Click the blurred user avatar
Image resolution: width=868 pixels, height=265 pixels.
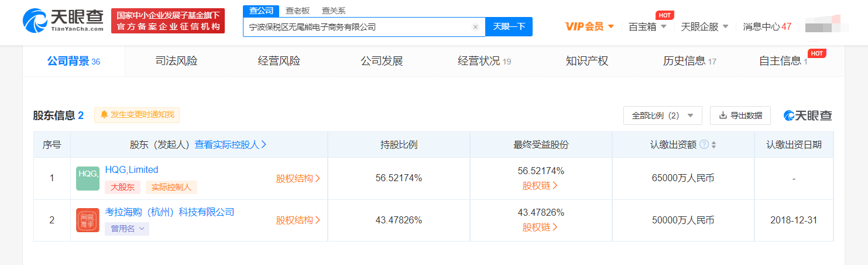[x=827, y=26]
